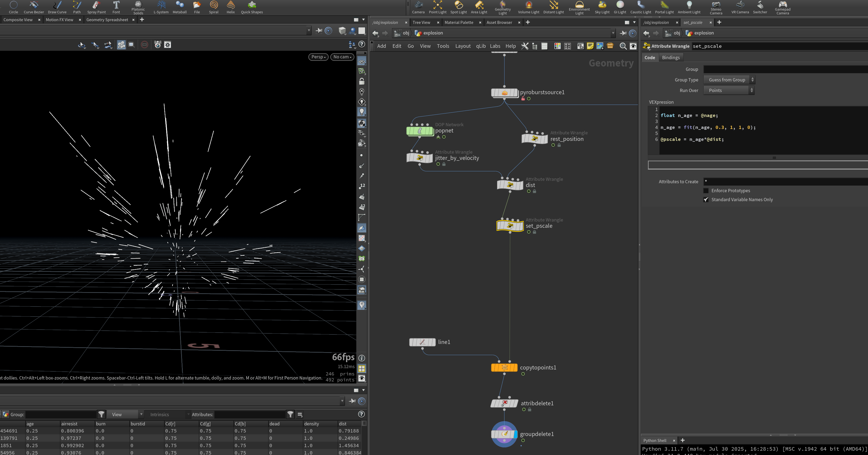The image size is (868, 455).
Task: Click the copytopoints1 node
Action: coord(504,368)
